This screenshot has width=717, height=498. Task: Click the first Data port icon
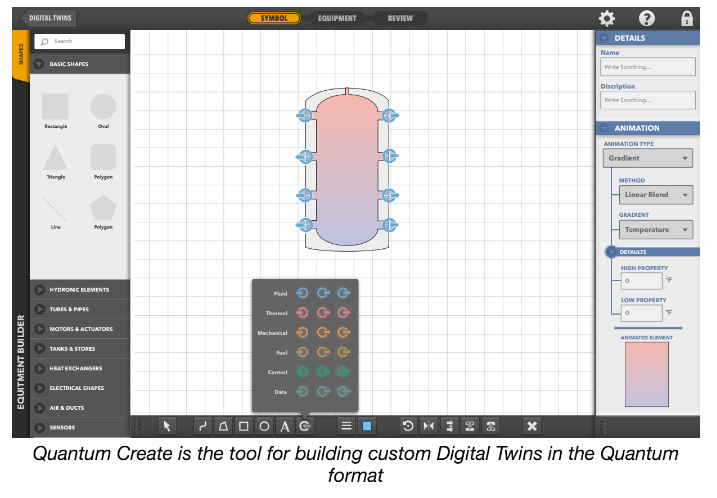coord(302,391)
